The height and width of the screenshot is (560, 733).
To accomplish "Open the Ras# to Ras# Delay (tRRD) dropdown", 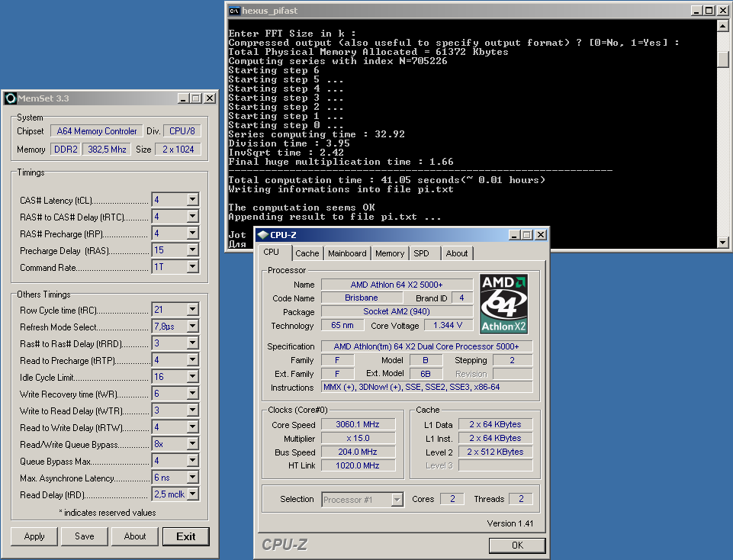I will click(192, 343).
